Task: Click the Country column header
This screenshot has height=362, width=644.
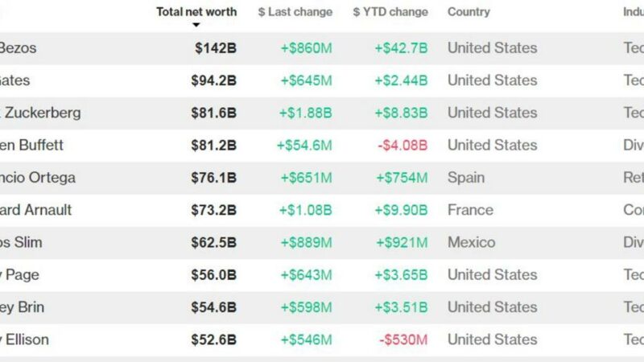Action: [469, 12]
